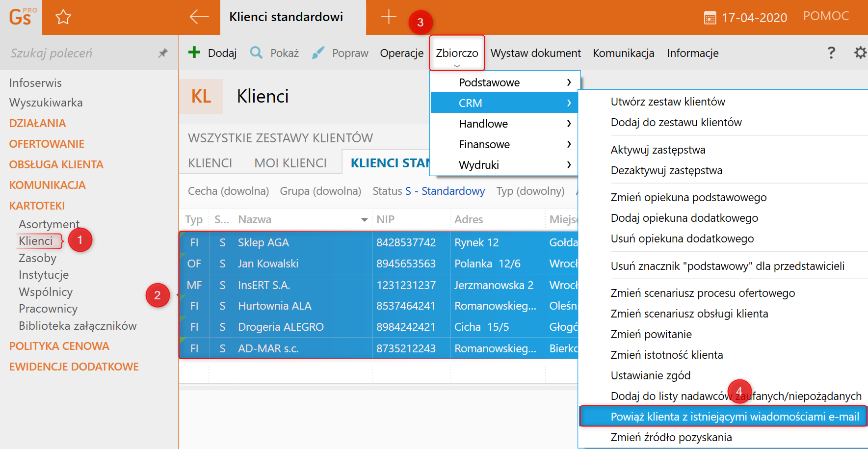Viewport: 868px width, 449px height.
Task: Click the NIP column header
Action: tap(385, 219)
